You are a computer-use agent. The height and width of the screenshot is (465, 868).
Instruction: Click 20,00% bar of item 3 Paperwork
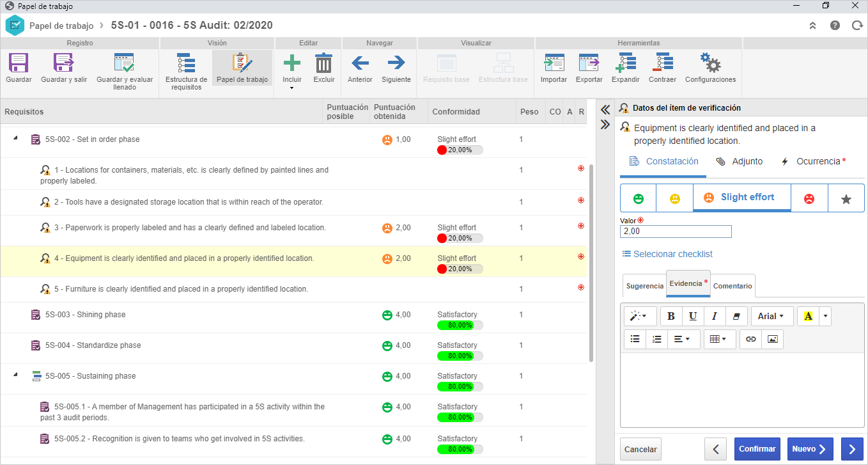tap(460, 238)
